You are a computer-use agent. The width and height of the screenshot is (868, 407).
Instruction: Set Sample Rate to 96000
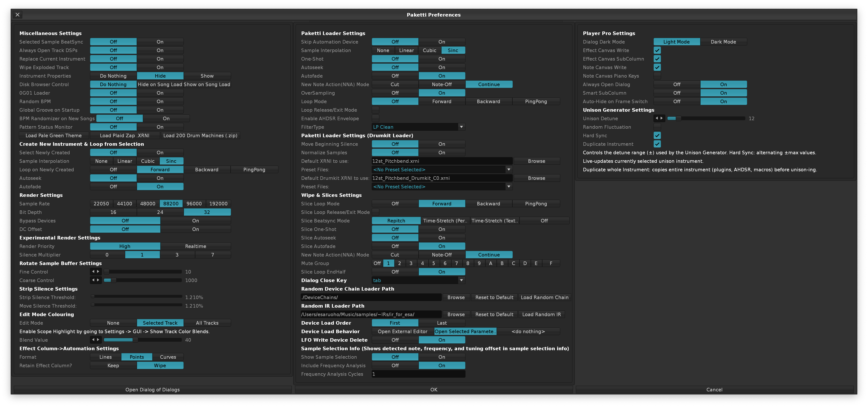194,203
